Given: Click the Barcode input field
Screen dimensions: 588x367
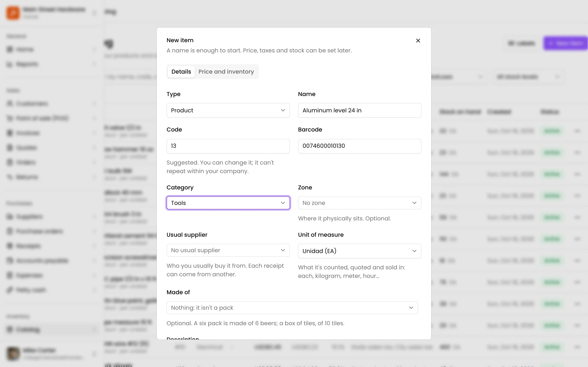Looking at the screenshot, I should point(359,146).
